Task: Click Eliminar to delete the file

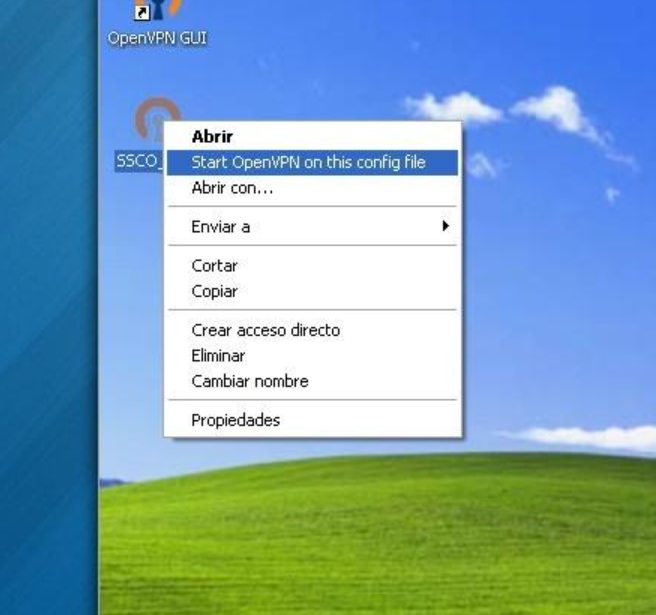Action: coord(218,356)
